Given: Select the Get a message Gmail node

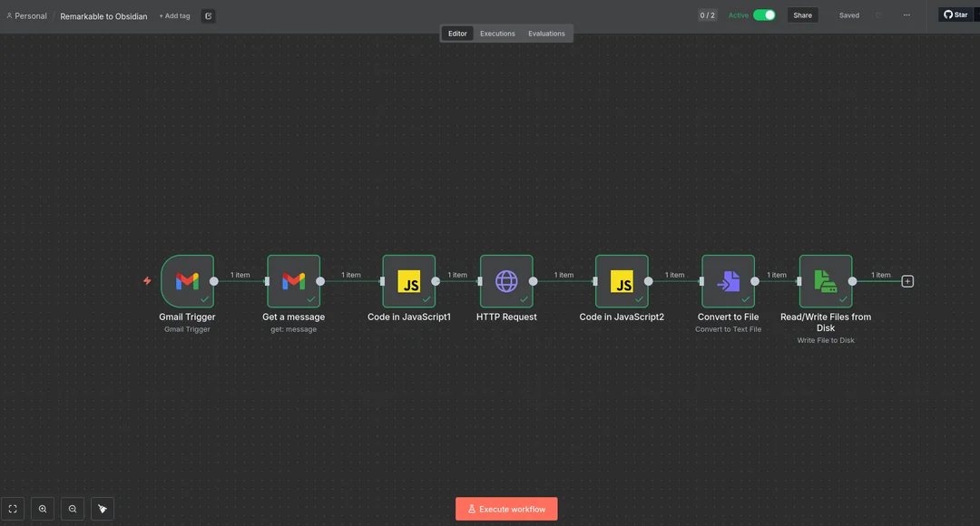Looking at the screenshot, I should [x=294, y=281].
